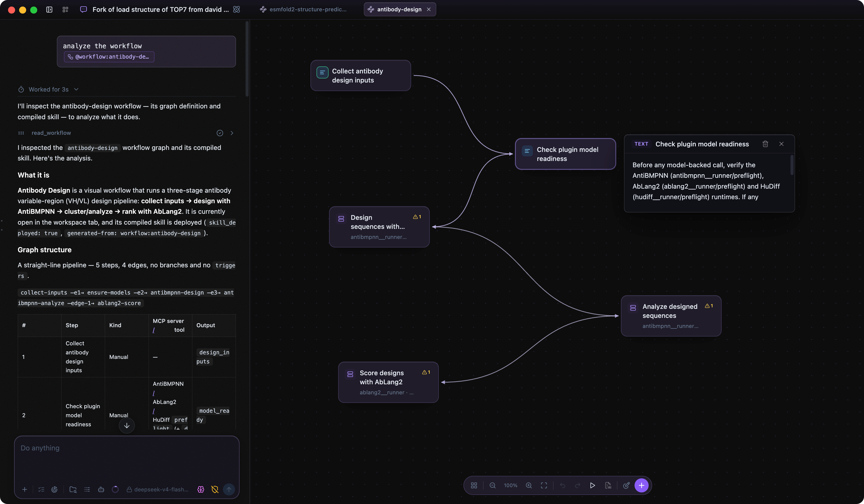Viewport: 864px width, 504px height.
Task: Close the antibody-design tab
Action: (x=428, y=10)
